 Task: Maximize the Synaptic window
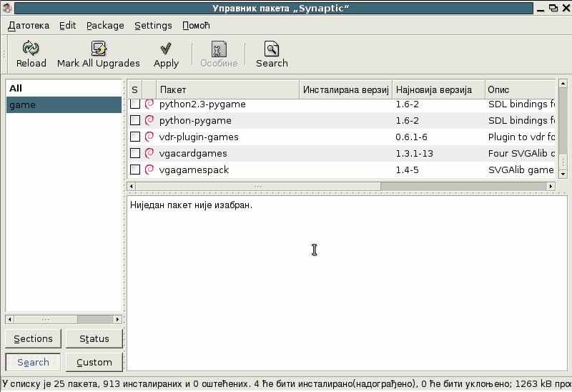point(553,8)
